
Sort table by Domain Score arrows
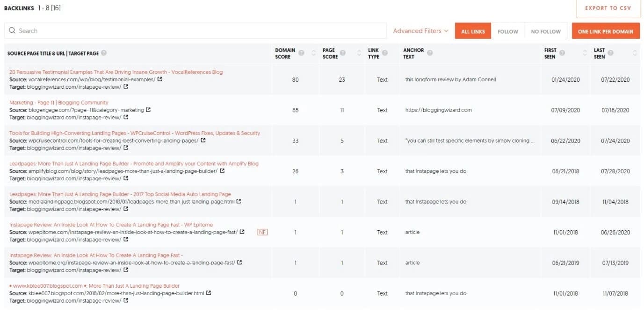(x=313, y=53)
